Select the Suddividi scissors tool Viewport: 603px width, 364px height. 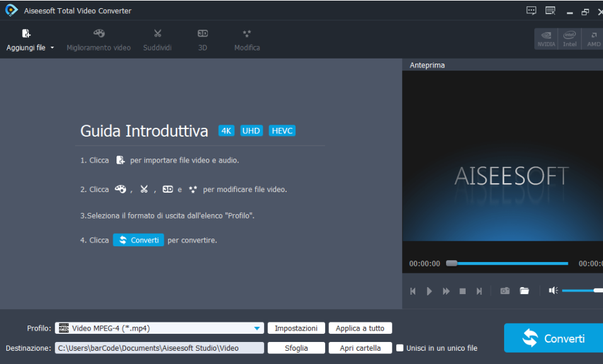pos(158,40)
